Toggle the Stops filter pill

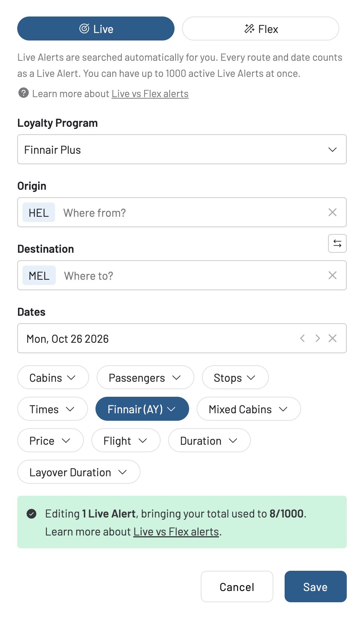(235, 378)
